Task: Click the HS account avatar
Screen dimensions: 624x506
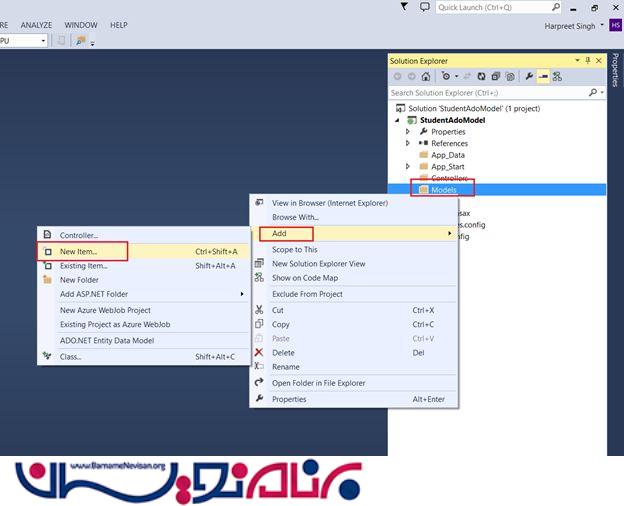Action: 616,25
